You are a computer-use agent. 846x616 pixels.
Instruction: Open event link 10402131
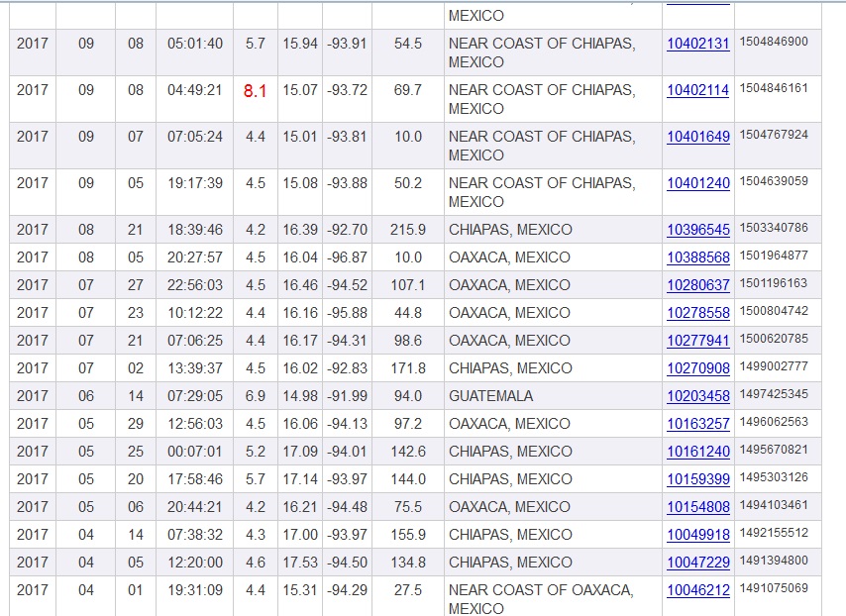point(698,44)
